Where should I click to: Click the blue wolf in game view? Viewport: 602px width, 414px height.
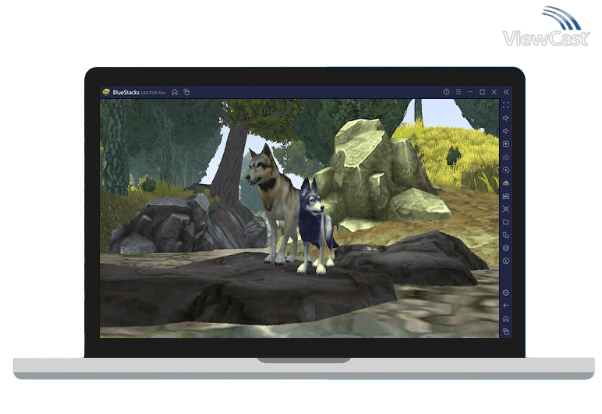point(315,227)
